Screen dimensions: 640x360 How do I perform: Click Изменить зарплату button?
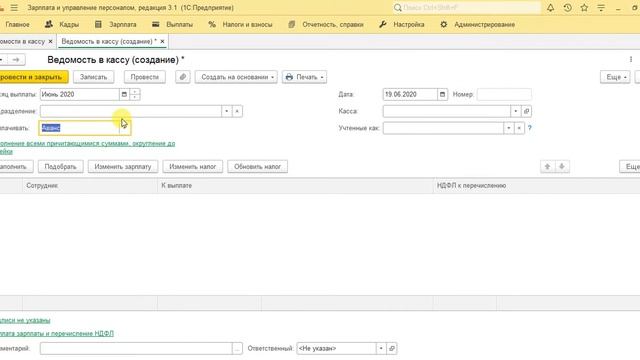pyautogui.click(x=123, y=167)
